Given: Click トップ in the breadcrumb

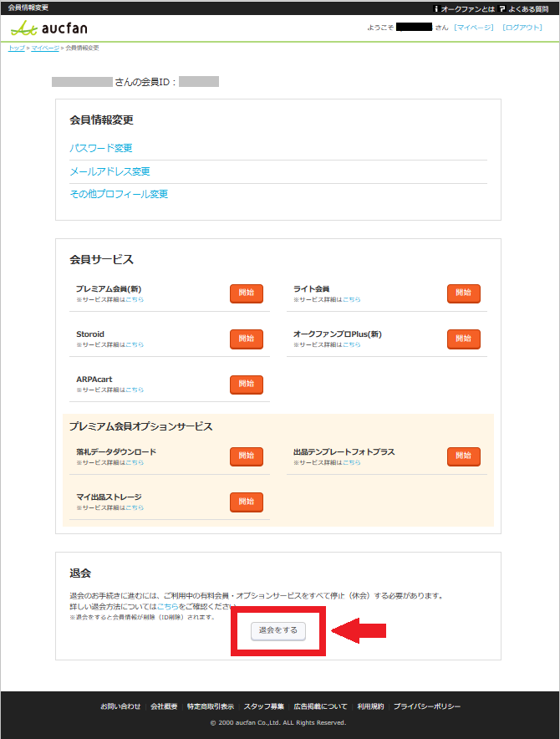Looking at the screenshot, I should pos(16,48).
